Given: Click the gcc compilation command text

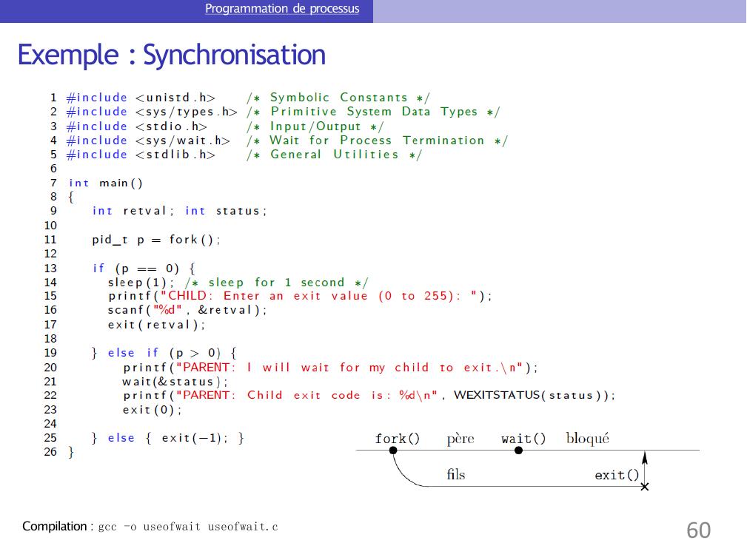Looking at the screenshot, I should point(188,527).
